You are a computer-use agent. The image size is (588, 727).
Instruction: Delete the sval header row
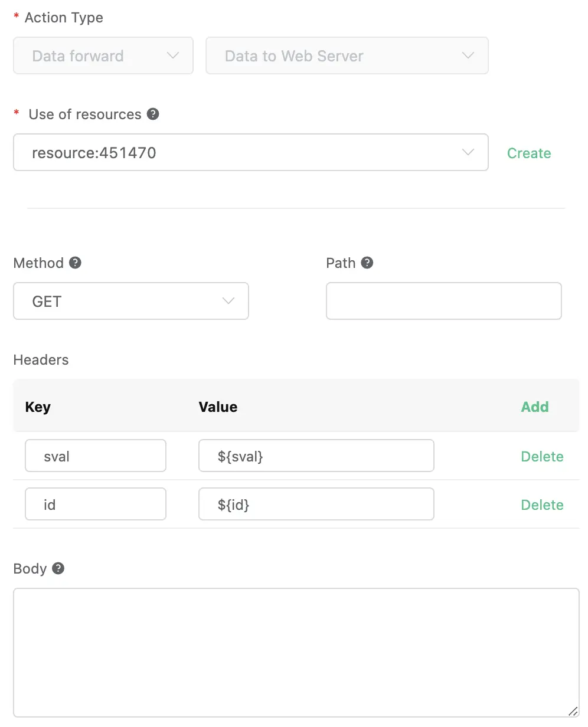tap(542, 456)
